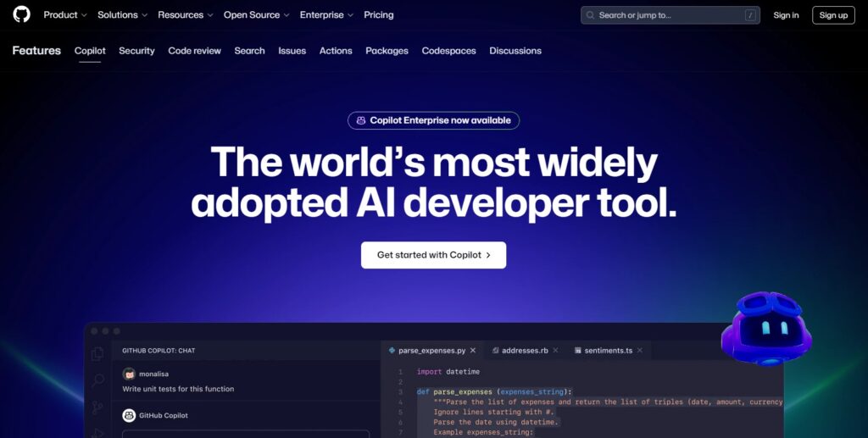Close the addresses.rb tab
This screenshot has width=868, height=438.
point(555,351)
